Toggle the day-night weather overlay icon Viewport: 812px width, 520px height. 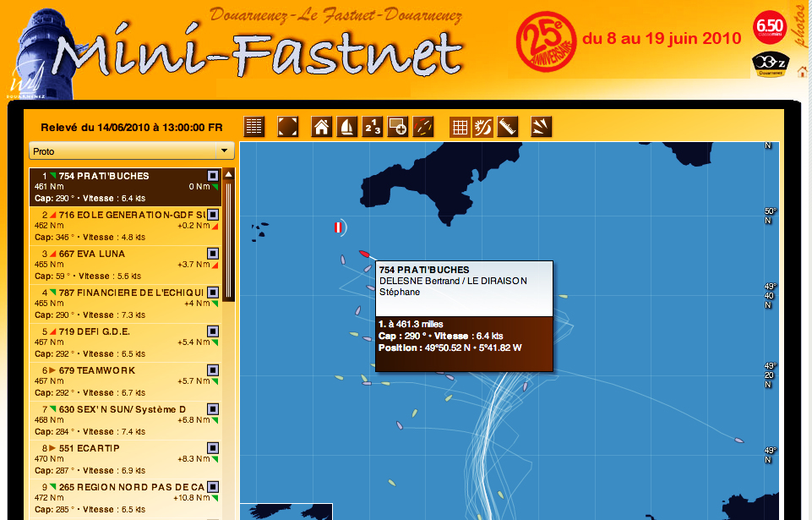(x=482, y=127)
